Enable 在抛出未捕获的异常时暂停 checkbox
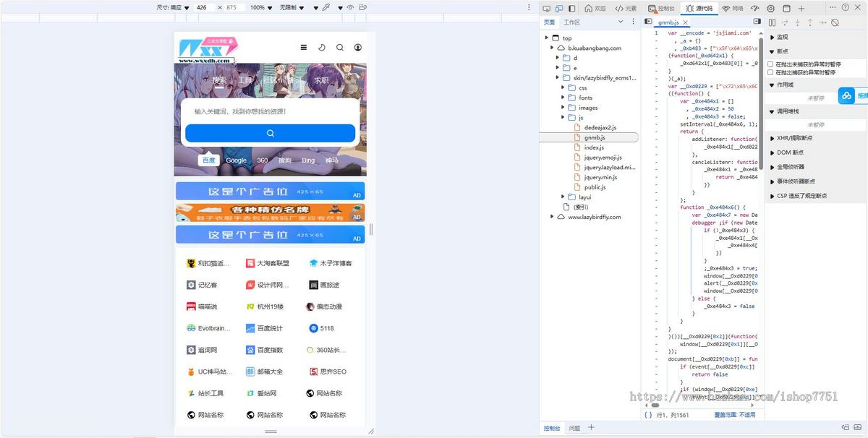This screenshot has width=868, height=438. 771,64
